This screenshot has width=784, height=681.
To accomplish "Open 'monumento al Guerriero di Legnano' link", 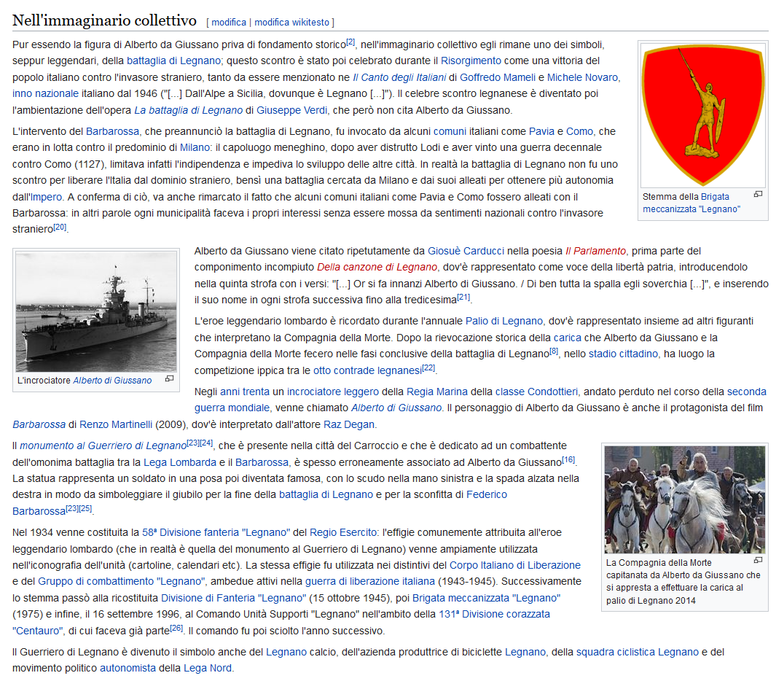I will [x=103, y=445].
